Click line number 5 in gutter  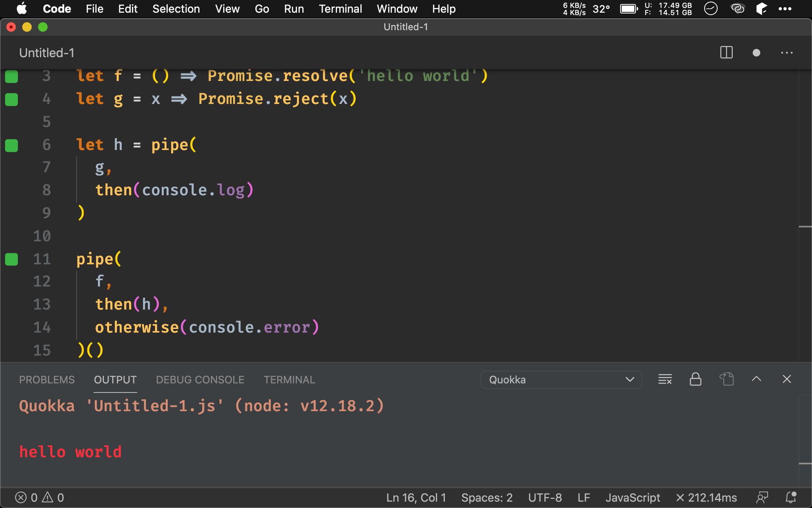point(46,121)
